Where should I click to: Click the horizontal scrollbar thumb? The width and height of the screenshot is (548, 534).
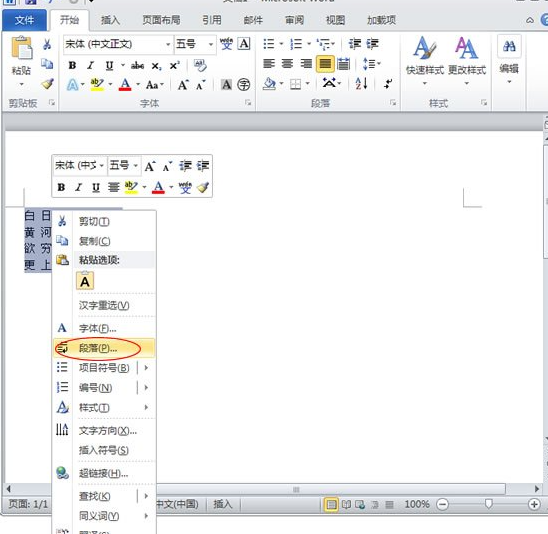click(296, 489)
